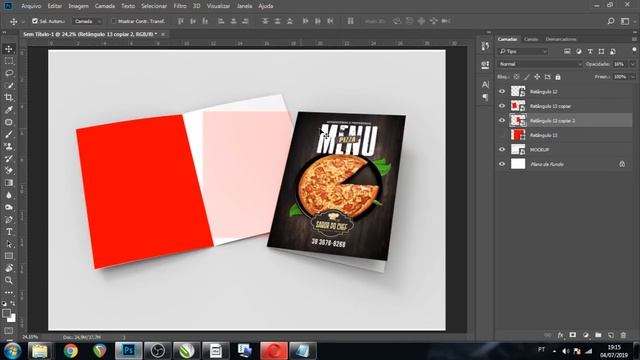Viewport: 640px width, 360px height.
Task: Add a layer mask
Action: coord(573,335)
